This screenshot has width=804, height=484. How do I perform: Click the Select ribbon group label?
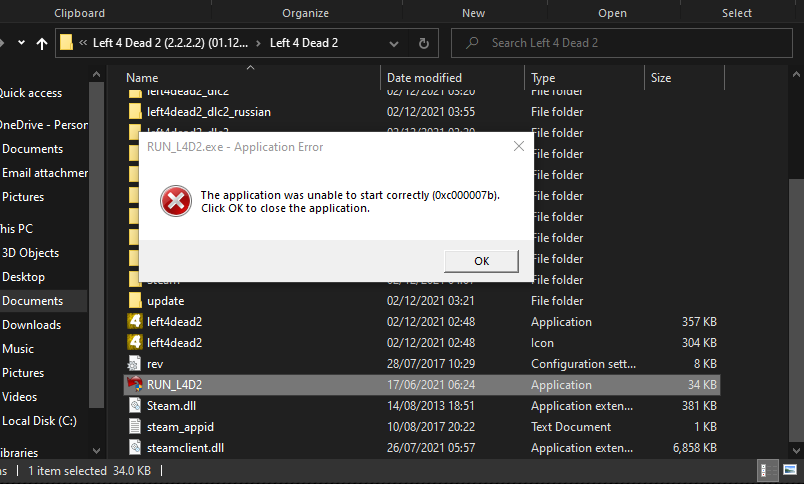point(737,13)
